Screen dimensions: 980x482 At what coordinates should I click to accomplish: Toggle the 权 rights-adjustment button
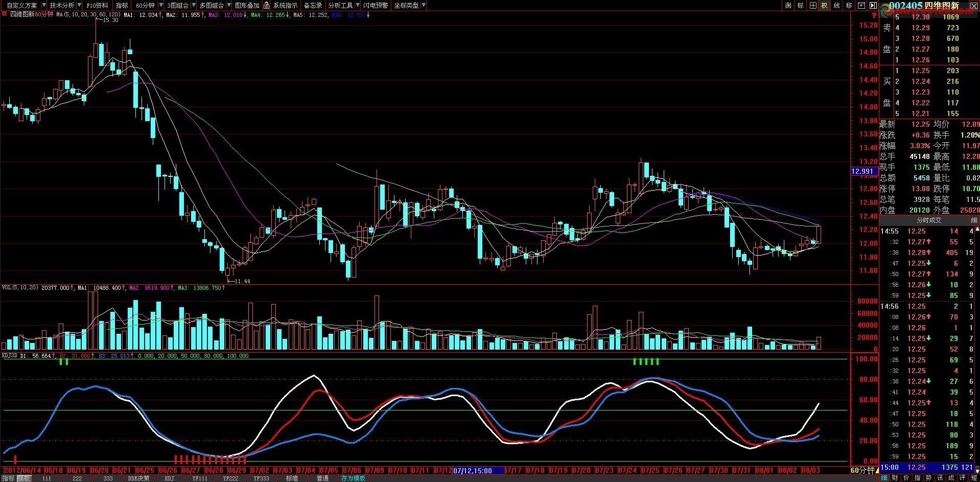coord(825,5)
